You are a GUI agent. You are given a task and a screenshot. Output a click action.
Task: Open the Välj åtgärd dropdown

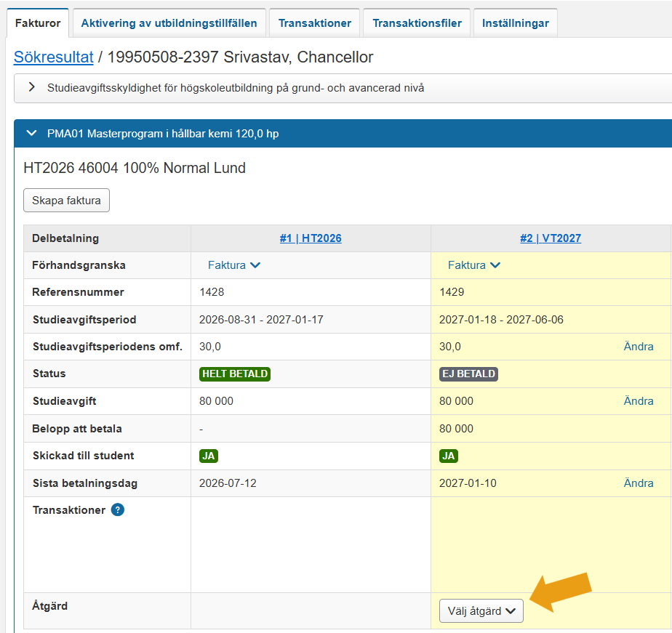click(x=481, y=610)
